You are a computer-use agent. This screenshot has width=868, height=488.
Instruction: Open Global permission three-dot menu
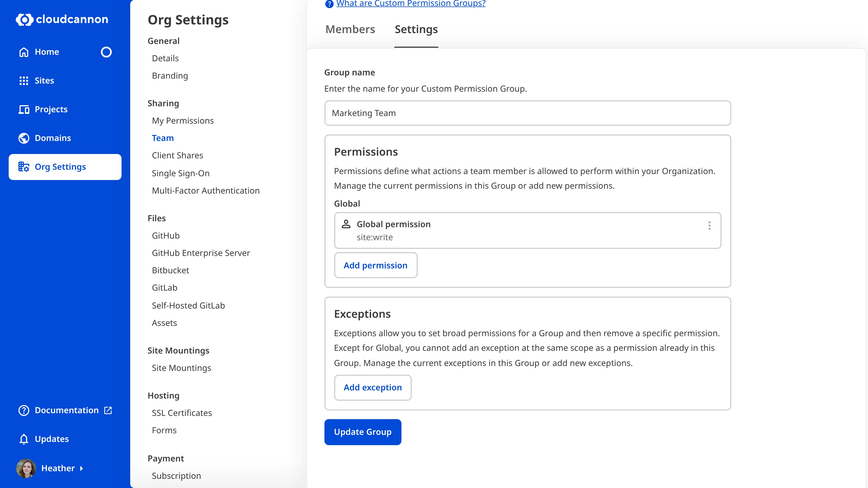709,225
